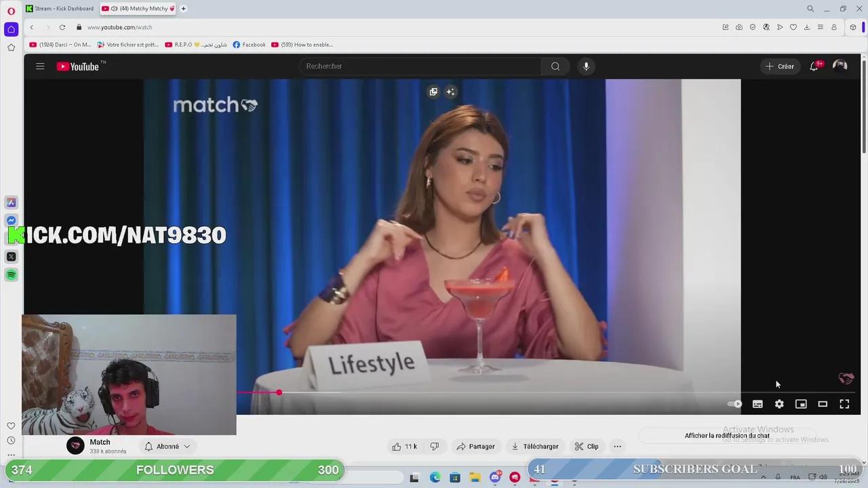Click the Créer button

(x=780, y=66)
